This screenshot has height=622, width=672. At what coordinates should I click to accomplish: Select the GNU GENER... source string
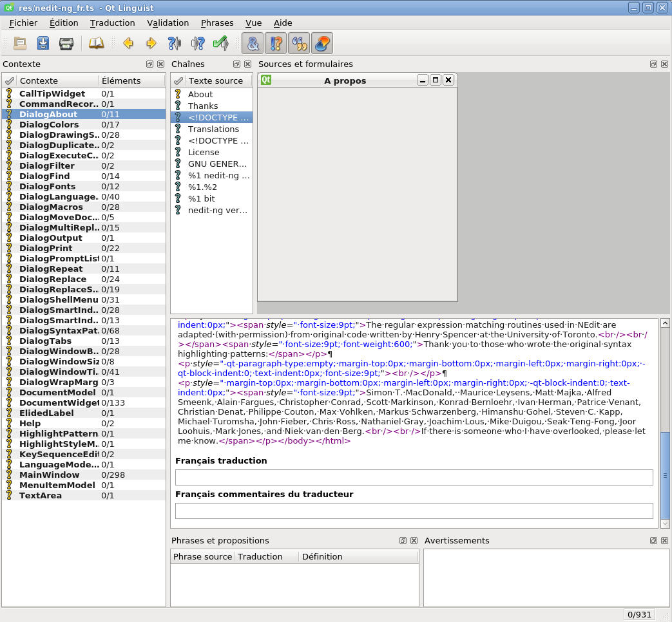point(212,164)
